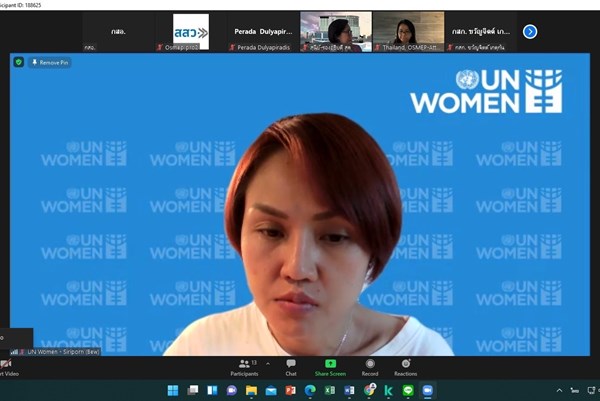The image size is (600, 401).
Task: Select the Thailand OSMEP participant video tile
Action: point(408,32)
